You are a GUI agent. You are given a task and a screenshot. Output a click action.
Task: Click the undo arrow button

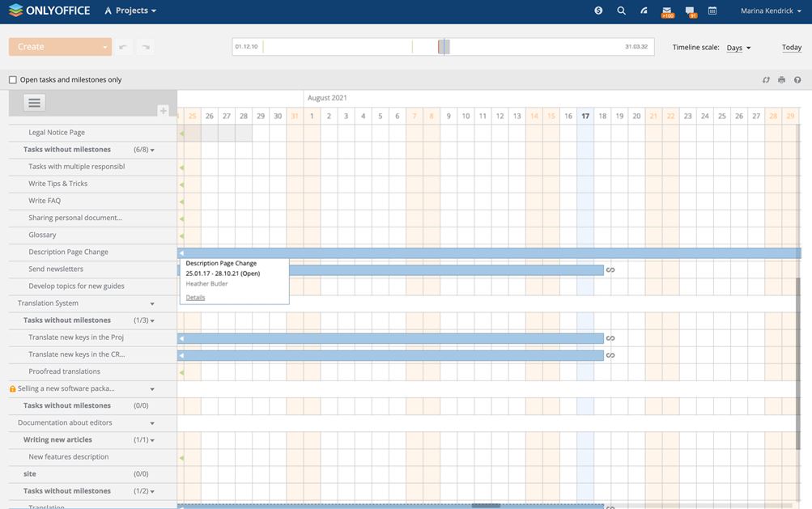pos(123,47)
